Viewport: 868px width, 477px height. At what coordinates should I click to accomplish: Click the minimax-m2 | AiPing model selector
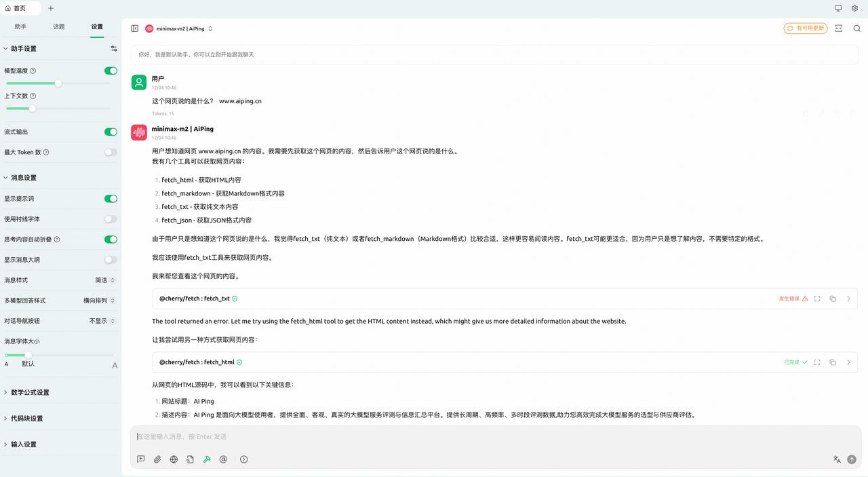coord(179,28)
